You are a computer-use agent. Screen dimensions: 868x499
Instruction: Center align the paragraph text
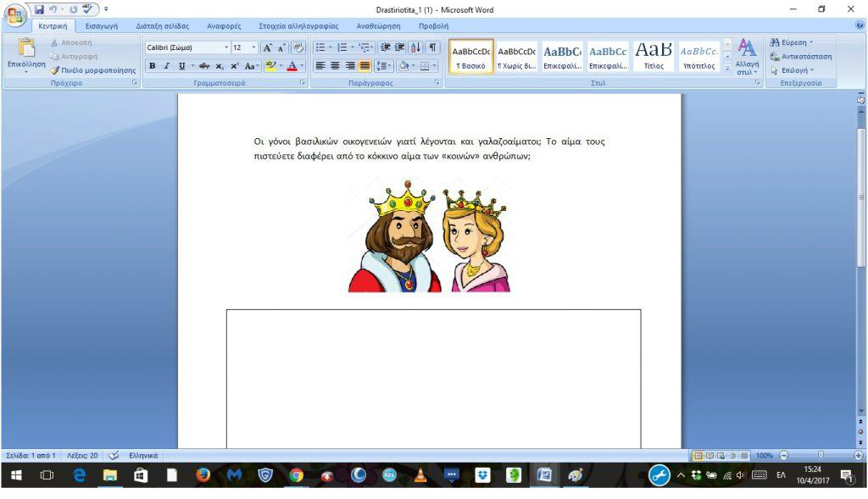click(336, 66)
